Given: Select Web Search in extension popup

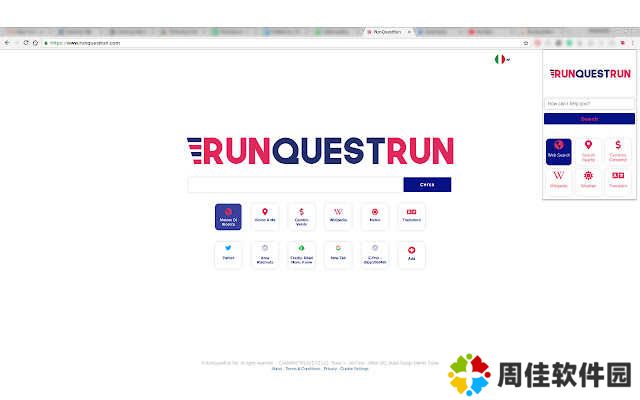Looking at the screenshot, I should [x=559, y=151].
